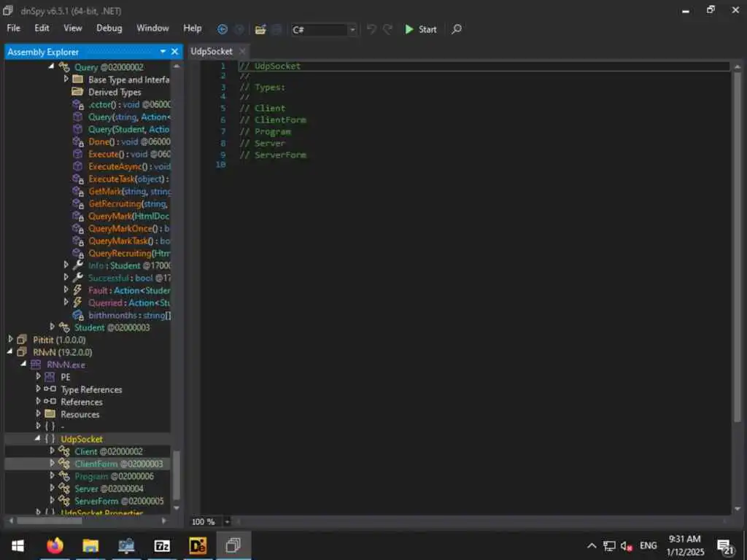This screenshot has width=747, height=560.
Task: Start debugging with the green Start button
Action: coord(421,29)
